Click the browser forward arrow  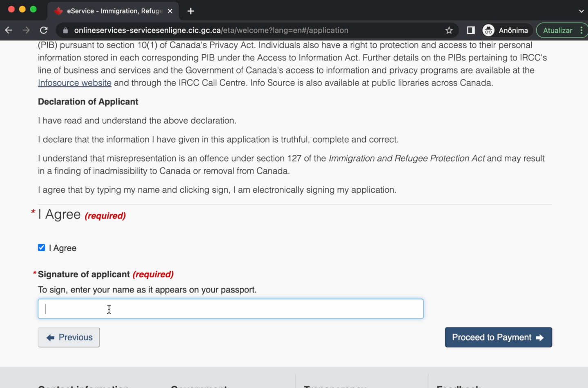click(x=26, y=30)
